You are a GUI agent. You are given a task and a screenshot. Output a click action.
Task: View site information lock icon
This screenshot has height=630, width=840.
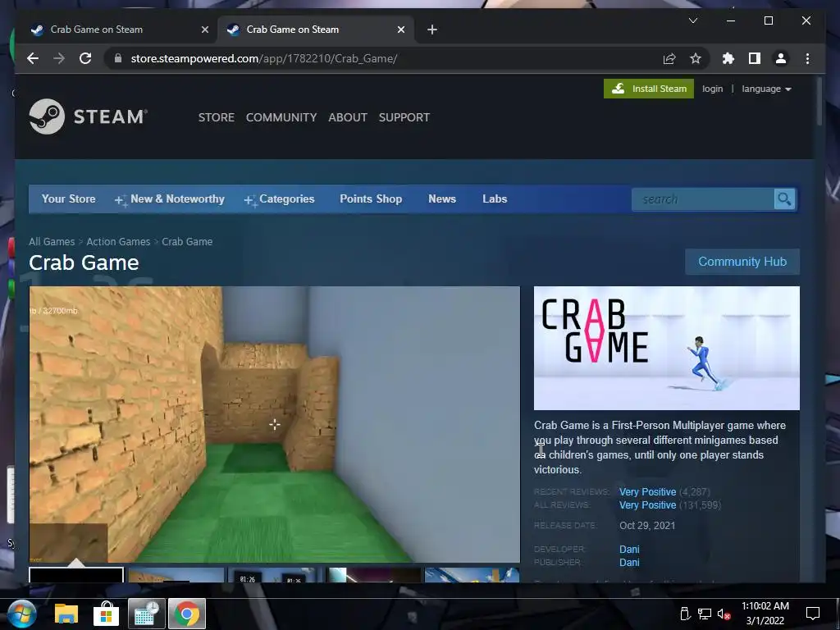118,58
